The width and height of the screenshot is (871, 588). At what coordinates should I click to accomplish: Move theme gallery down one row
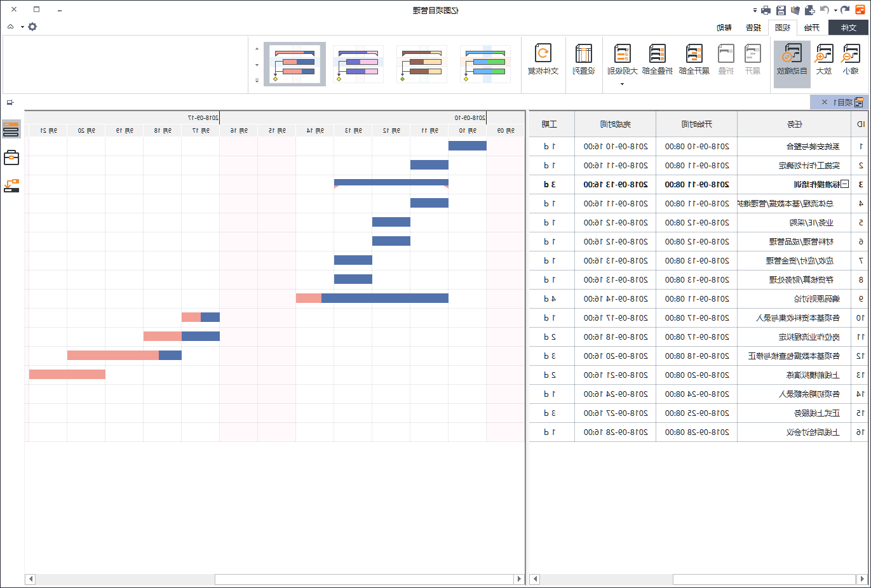[257, 65]
